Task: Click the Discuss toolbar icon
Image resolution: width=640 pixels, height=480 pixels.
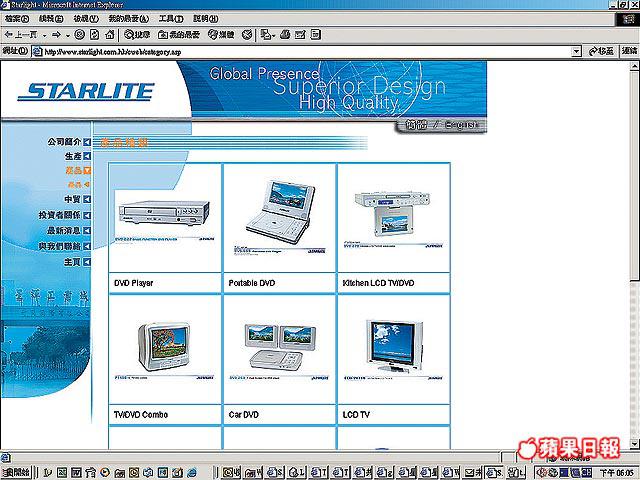Action: (x=316, y=35)
